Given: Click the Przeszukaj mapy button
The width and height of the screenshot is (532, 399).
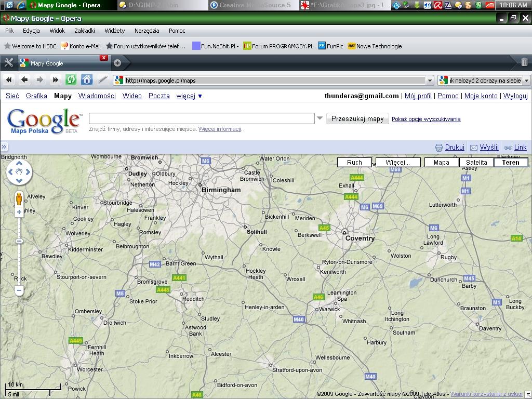Looking at the screenshot, I should [357, 118].
